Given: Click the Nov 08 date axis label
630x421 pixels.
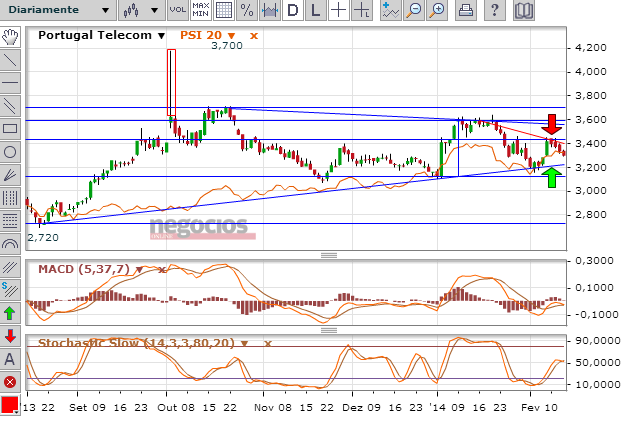Looking at the screenshot, I should [x=273, y=408].
